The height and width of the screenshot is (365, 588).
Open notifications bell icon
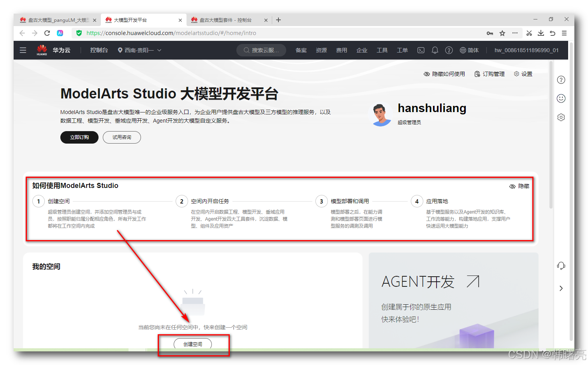[435, 50]
